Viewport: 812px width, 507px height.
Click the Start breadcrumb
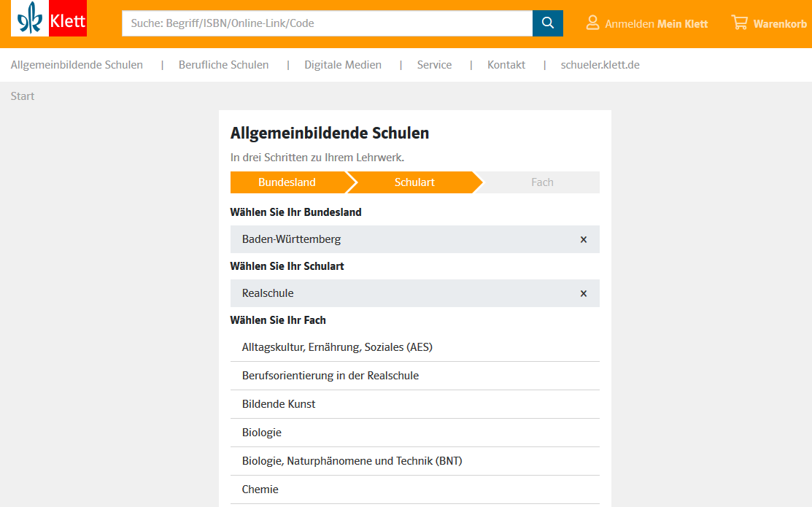tap(23, 96)
